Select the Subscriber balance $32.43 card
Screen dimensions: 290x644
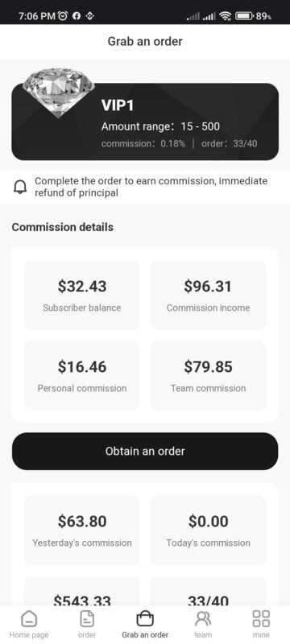coord(82,295)
